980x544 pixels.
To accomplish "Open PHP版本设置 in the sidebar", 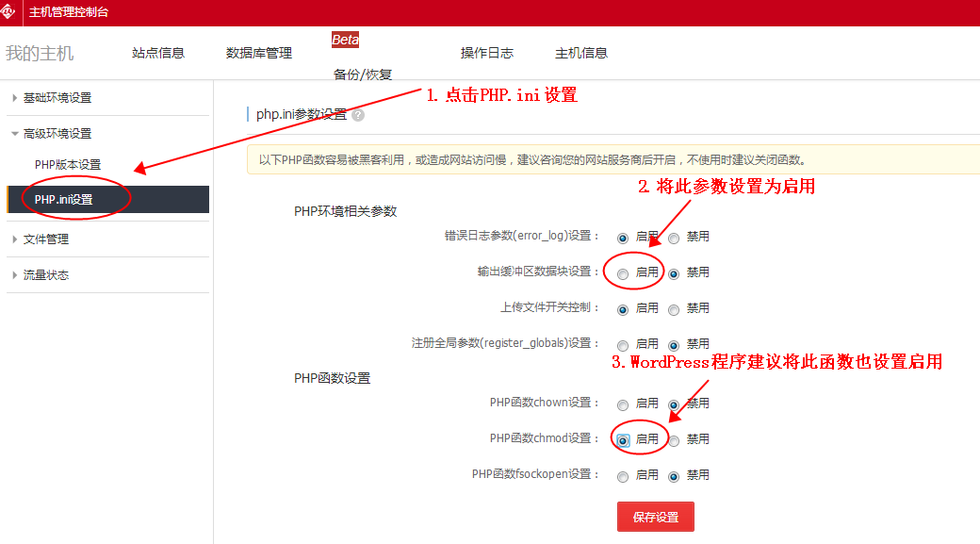I will 67,165.
